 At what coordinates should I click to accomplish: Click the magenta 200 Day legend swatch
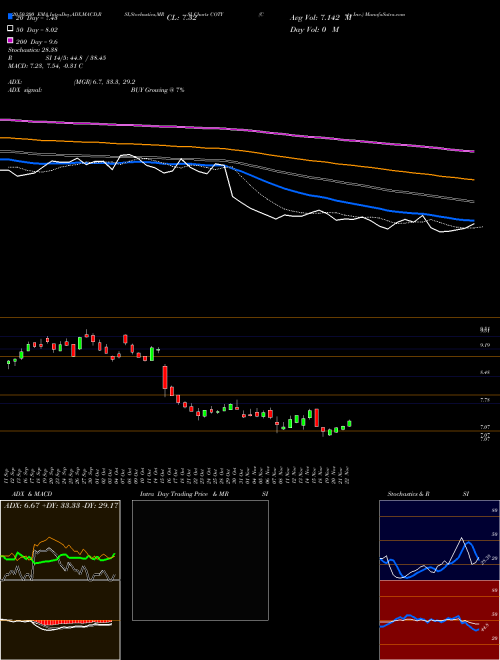[10, 40]
